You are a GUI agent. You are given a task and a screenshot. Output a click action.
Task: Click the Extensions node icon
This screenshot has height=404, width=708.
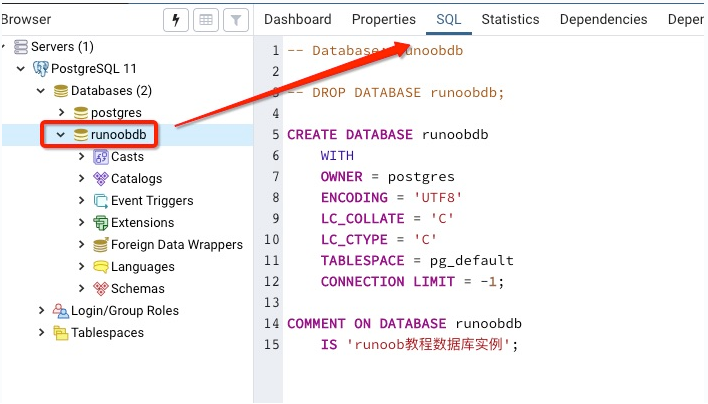[101, 223]
